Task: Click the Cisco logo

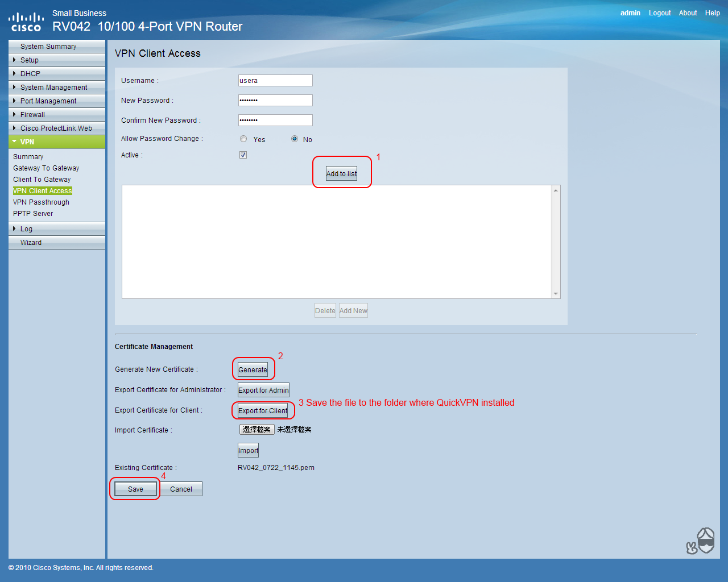Action: [x=26, y=22]
